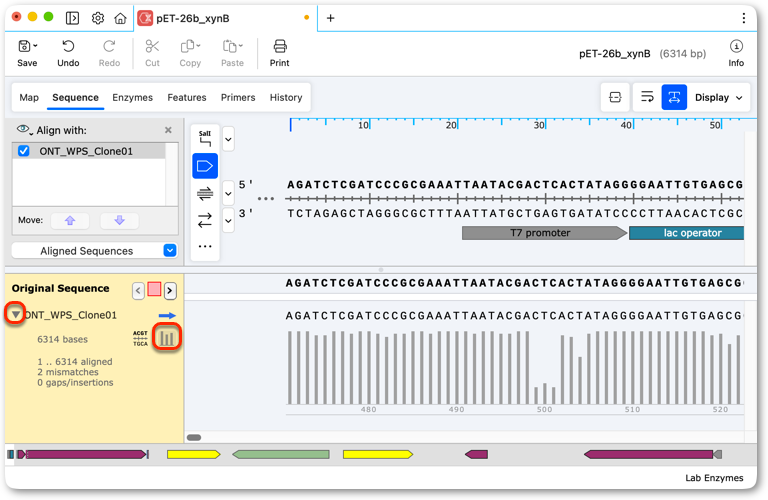Click the Cut scissors icon

[x=152, y=47]
